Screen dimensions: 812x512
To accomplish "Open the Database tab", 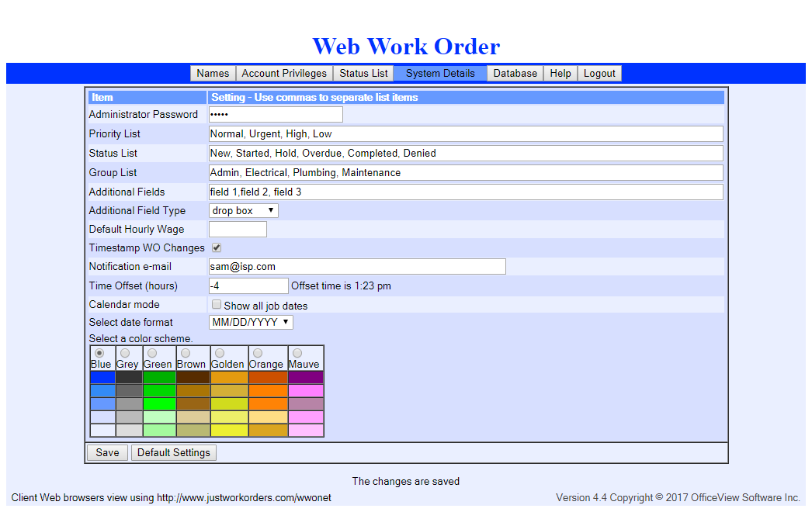I will tap(515, 74).
